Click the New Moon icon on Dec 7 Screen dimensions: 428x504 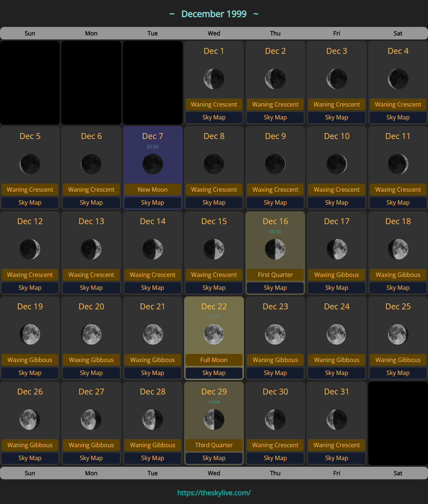tap(152, 164)
